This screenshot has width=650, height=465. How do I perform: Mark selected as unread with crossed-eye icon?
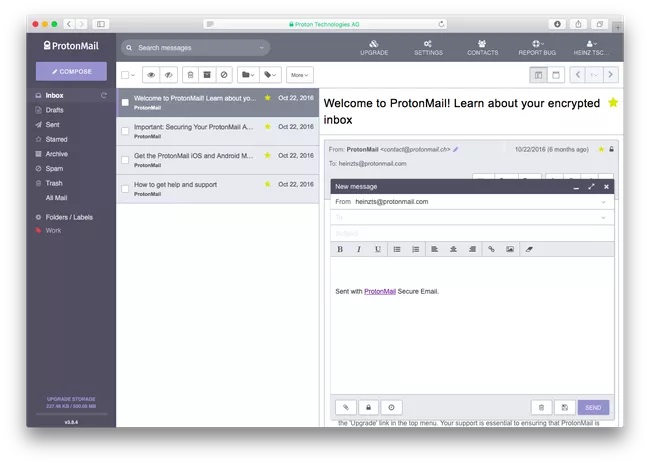pos(169,75)
